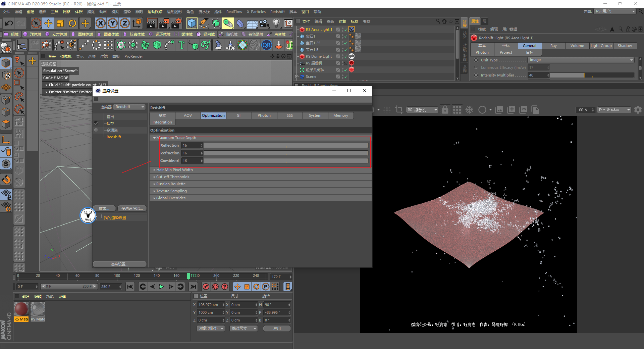644x349 pixels.
Task: Select Redshift entry in render settings list
Action: pyautogui.click(x=114, y=137)
